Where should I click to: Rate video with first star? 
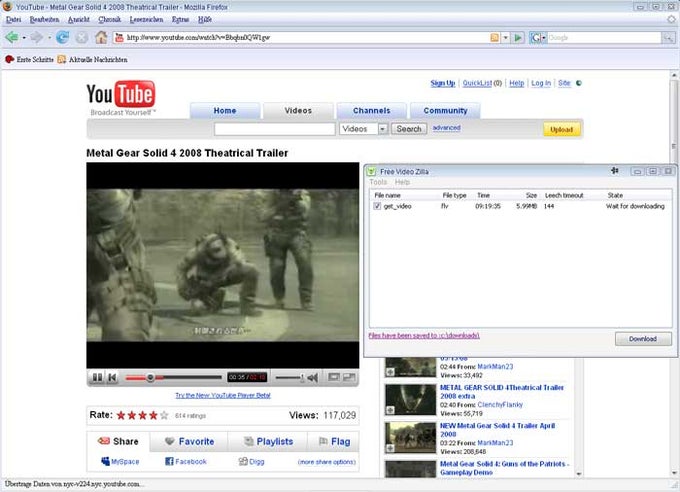tap(121, 415)
